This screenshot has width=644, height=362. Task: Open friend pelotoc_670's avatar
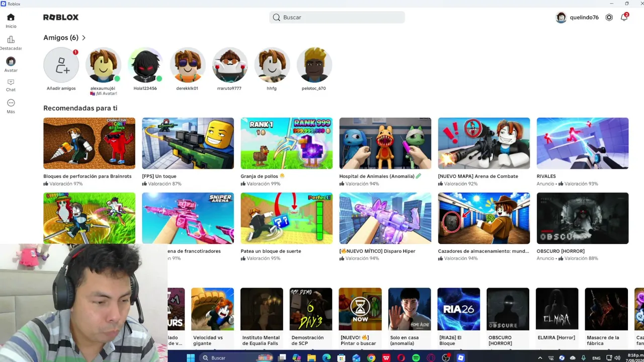point(314,65)
